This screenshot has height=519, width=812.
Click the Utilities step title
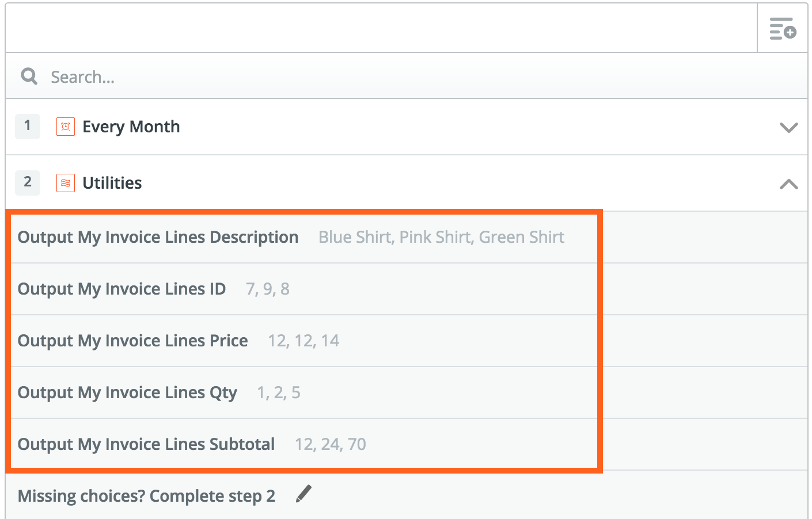click(112, 183)
